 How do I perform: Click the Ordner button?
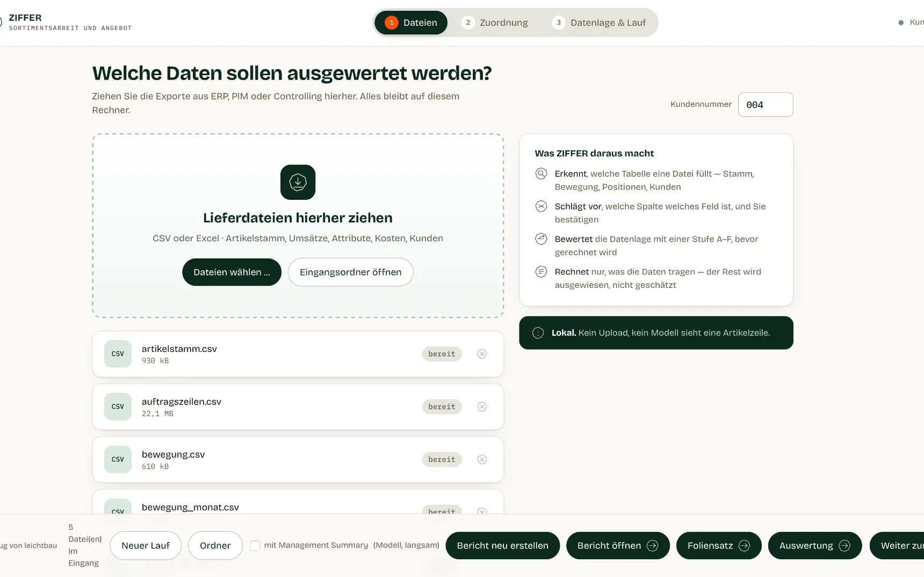tap(215, 546)
